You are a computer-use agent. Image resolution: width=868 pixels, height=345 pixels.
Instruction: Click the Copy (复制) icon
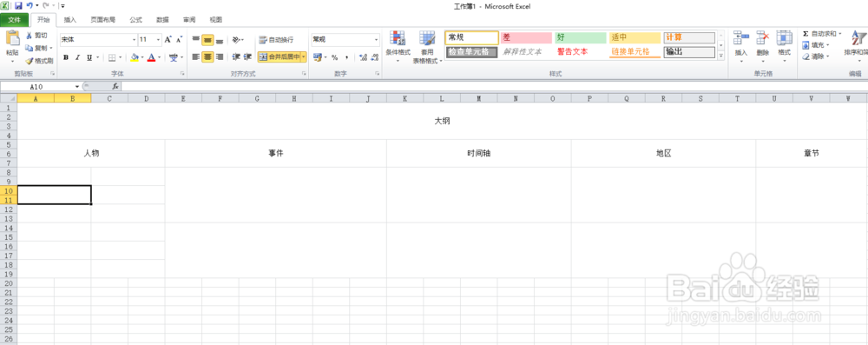pos(30,49)
